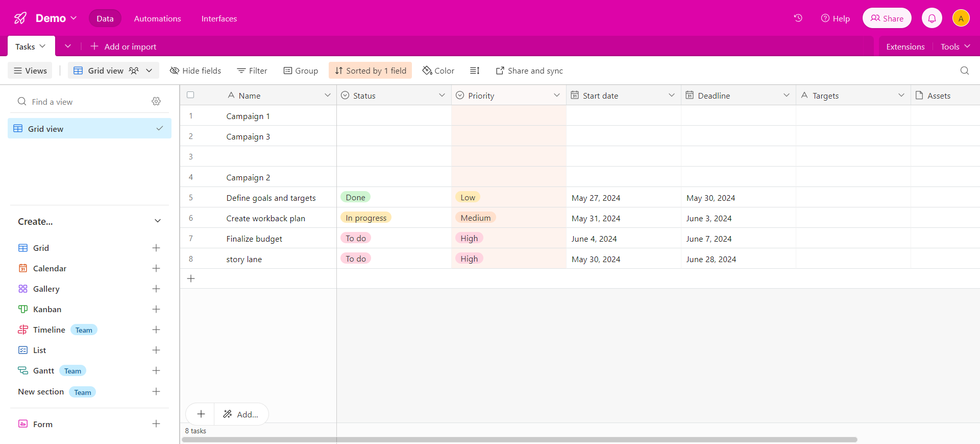
Task: Add a new row below story lane
Action: click(191, 278)
